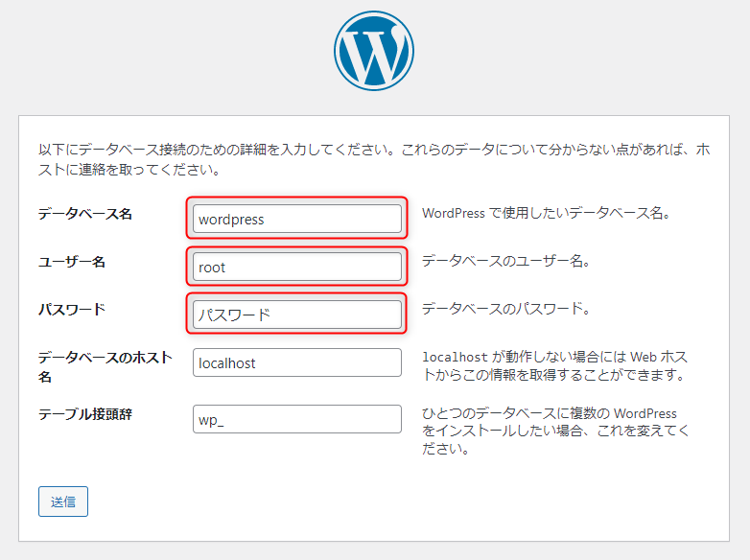
Task: Click the localhost host help text
Action: [555, 366]
